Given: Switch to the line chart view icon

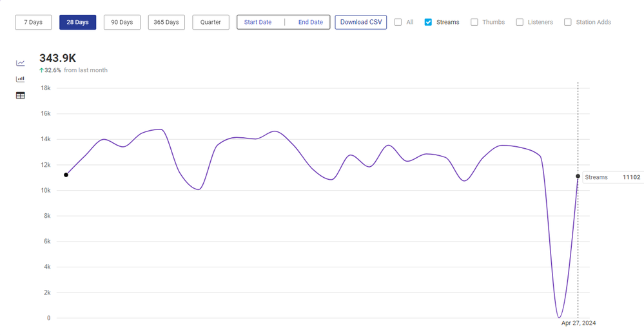Looking at the screenshot, I should click(21, 63).
